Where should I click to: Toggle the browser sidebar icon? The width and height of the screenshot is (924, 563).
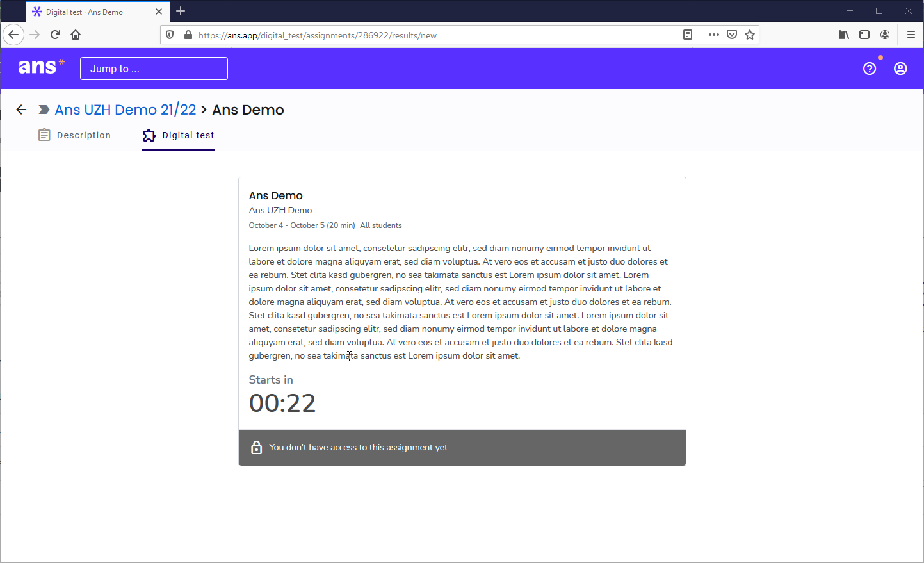864,35
